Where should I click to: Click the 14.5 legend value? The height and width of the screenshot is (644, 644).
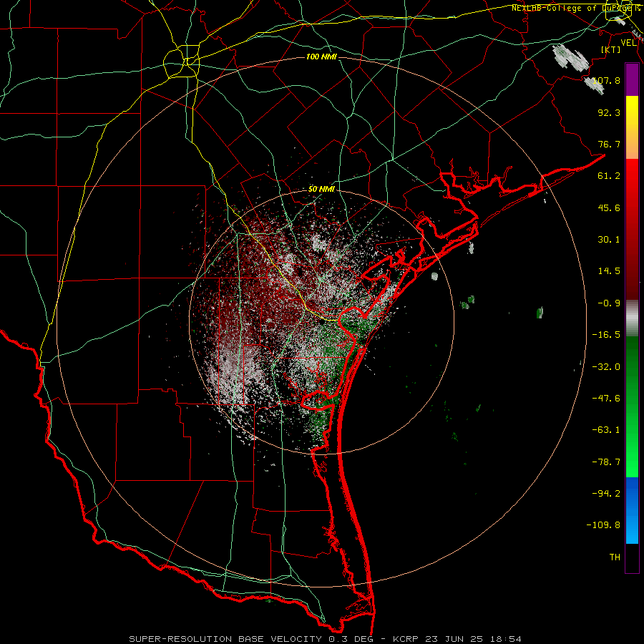[x=609, y=271]
